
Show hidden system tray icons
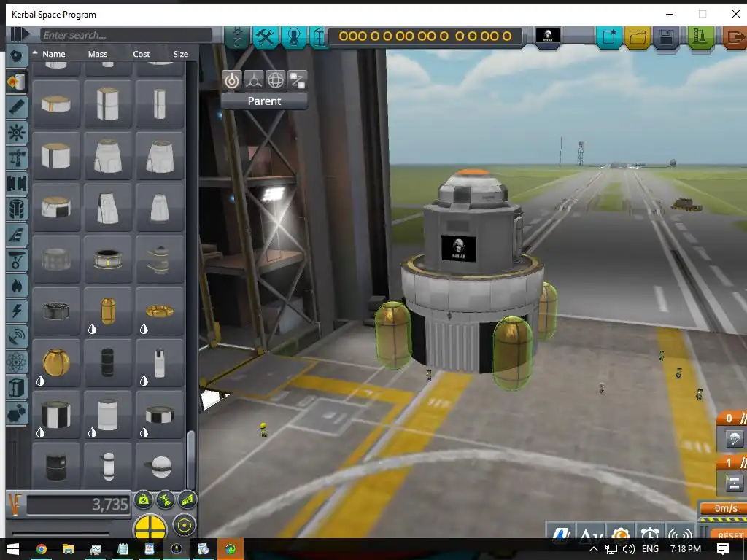coord(594,549)
